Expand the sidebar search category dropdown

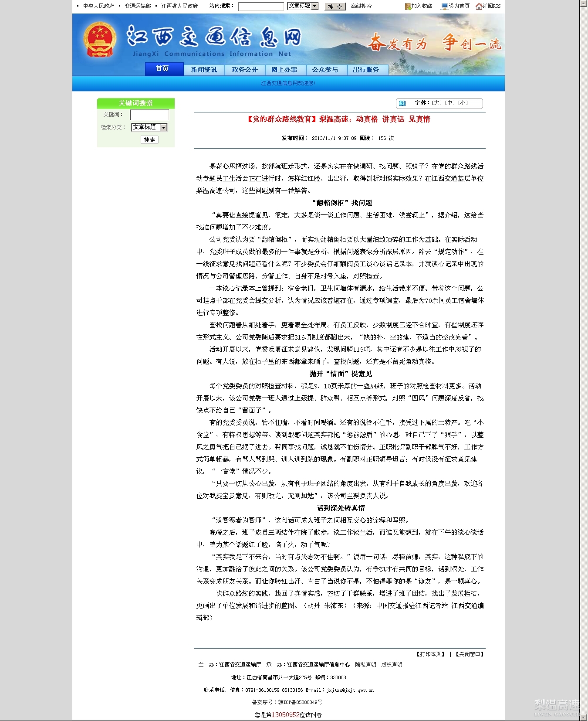pos(164,127)
